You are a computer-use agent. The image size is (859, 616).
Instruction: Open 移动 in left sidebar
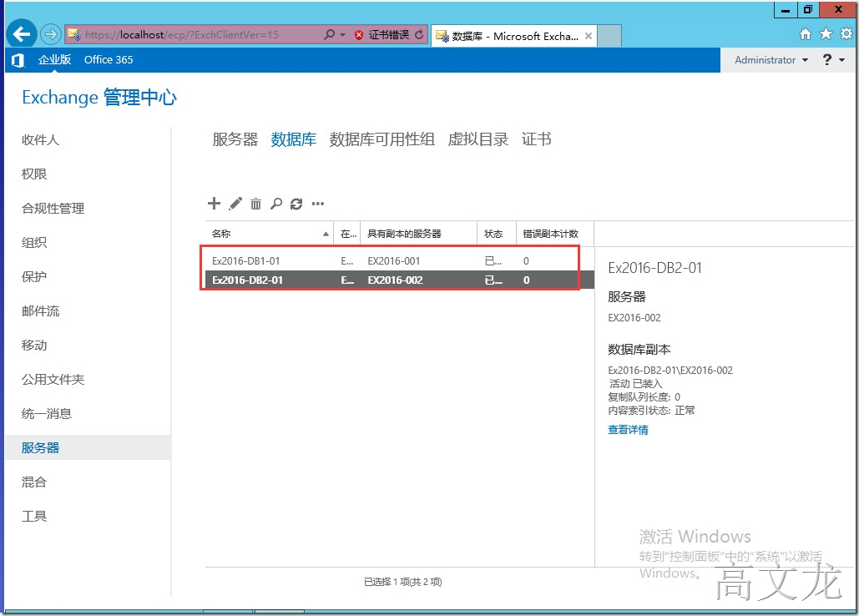point(34,345)
